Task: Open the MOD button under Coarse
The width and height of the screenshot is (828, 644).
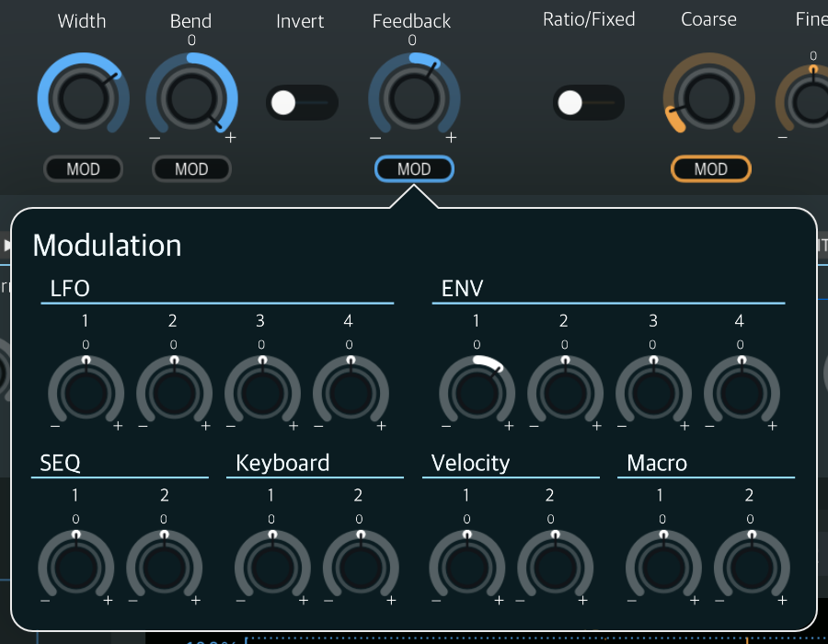Action: pyautogui.click(x=710, y=169)
